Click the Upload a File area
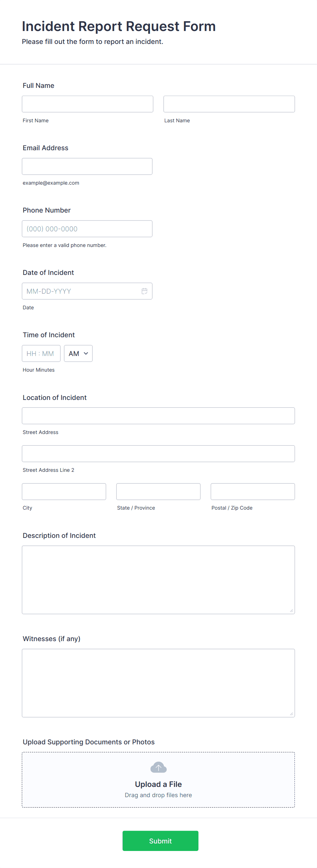The height and width of the screenshot is (868, 317). coord(158,780)
